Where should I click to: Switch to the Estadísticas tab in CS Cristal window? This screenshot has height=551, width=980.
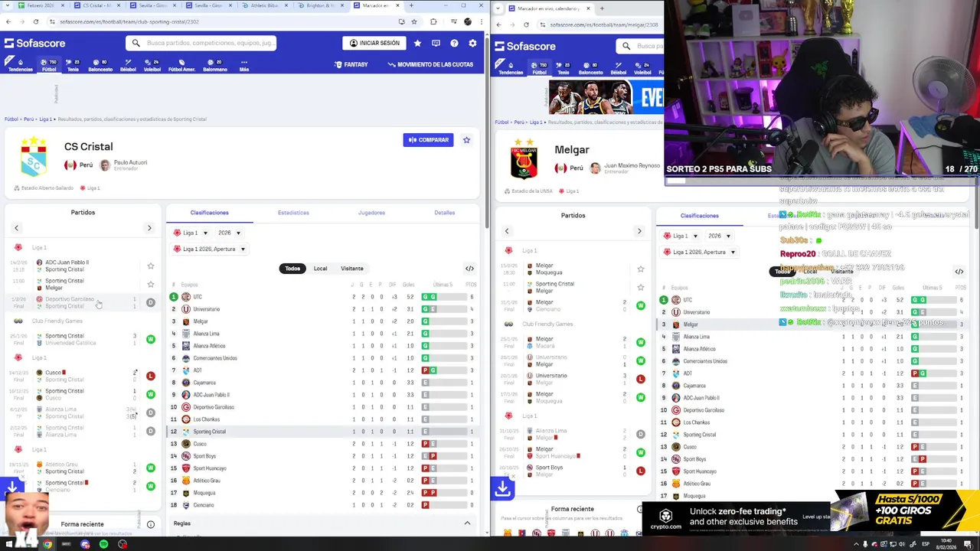click(x=293, y=213)
